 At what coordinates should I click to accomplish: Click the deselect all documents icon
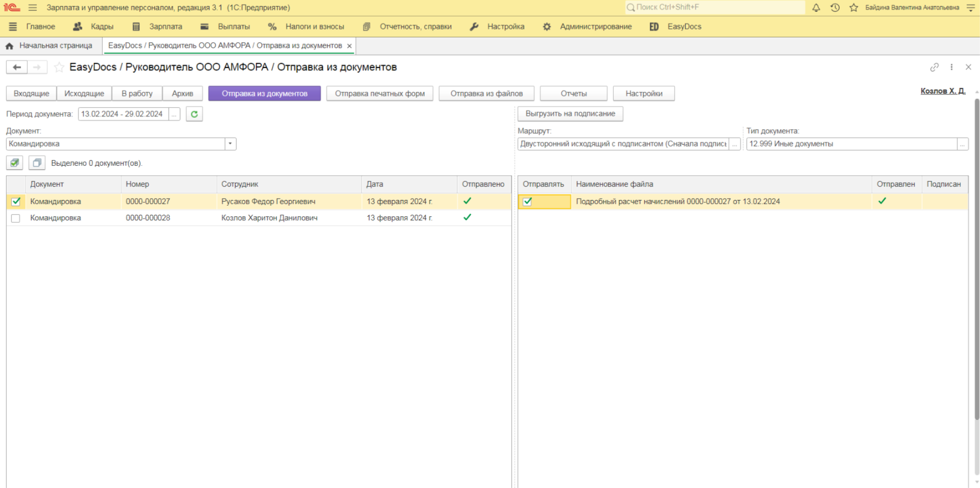(x=37, y=163)
